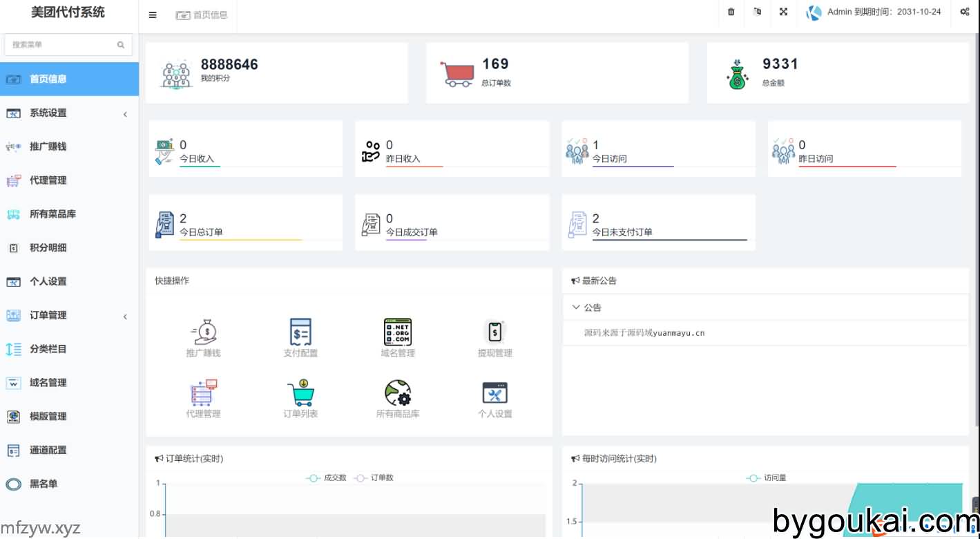The image size is (980, 539).
Task: Open the 订单列表 shopping cart icon
Action: (x=300, y=393)
